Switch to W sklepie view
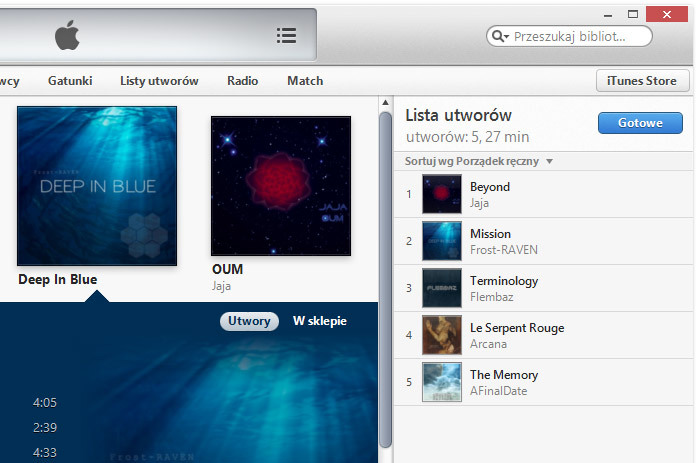 320,321
